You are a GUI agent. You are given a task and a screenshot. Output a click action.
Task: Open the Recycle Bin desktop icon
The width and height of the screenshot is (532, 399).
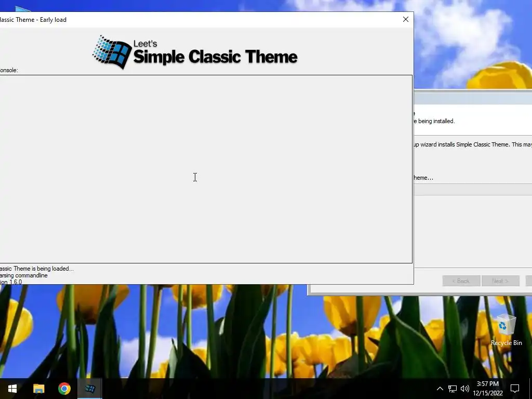coord(506,330)
